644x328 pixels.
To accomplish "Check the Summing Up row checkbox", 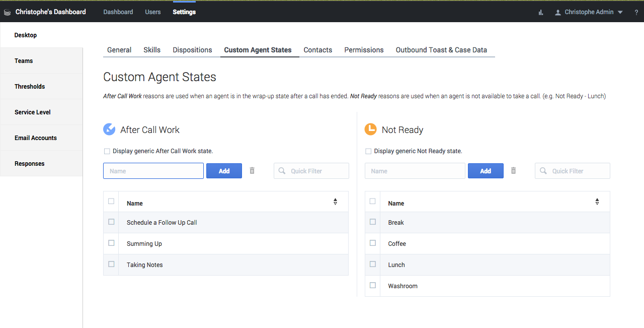I will [x=111, y=243].
